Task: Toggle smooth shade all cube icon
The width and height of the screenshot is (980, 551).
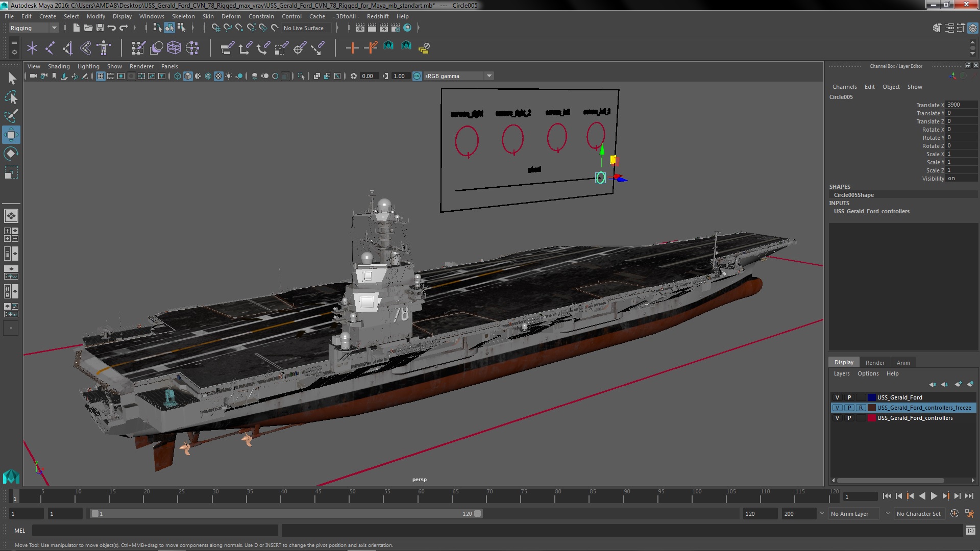Action: click(x=188, y=76)
